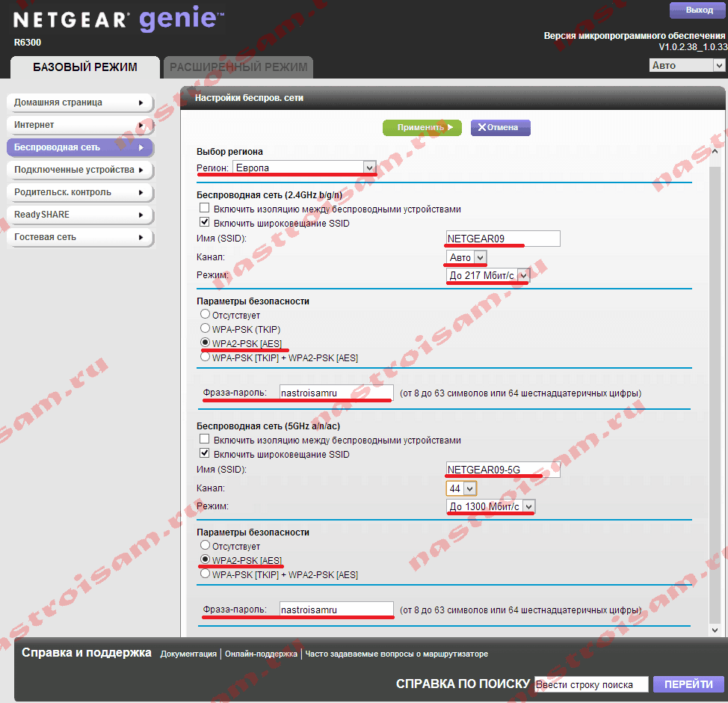This screenshot has width=728, height=703.
Task: Open 2.4GHz Канал dropdown set to Авто
Action: pos(466,257)
